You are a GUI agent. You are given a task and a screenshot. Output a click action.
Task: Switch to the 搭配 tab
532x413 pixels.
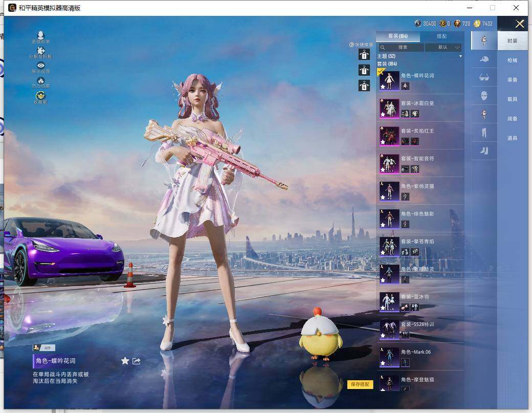point(443,36)
